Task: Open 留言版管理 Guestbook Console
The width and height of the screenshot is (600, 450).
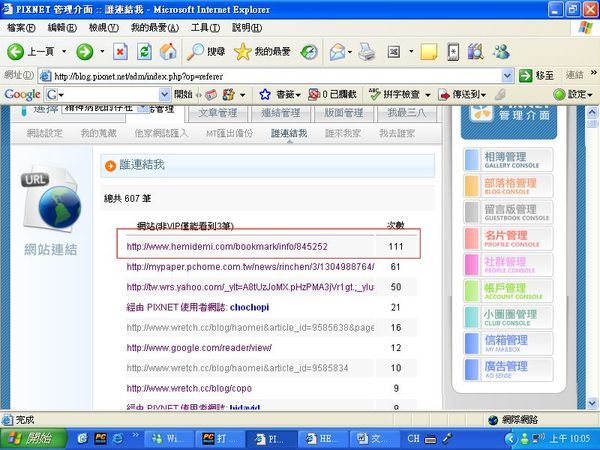Action: [x=509, y=212]
